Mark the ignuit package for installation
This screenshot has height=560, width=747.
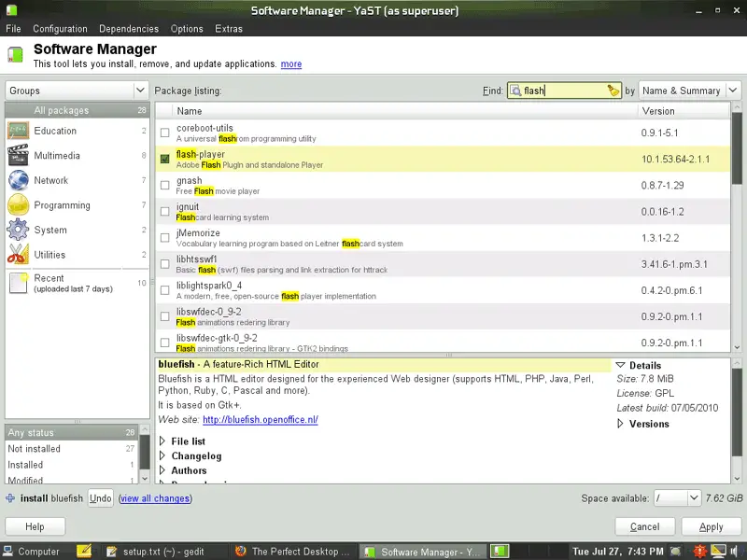(x=165, y=211)
